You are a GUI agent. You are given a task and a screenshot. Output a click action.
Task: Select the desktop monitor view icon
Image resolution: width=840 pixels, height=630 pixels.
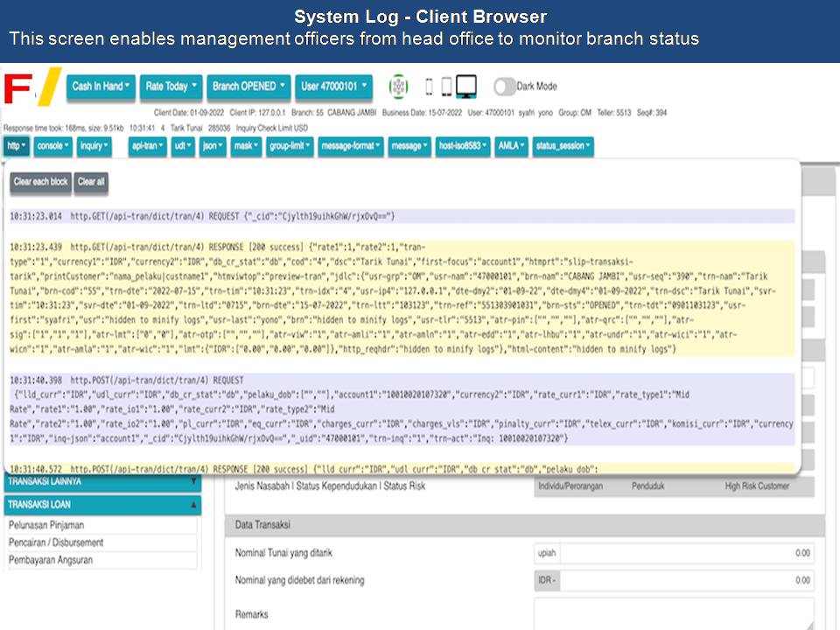pyautogui.click(x=466, y=86)
